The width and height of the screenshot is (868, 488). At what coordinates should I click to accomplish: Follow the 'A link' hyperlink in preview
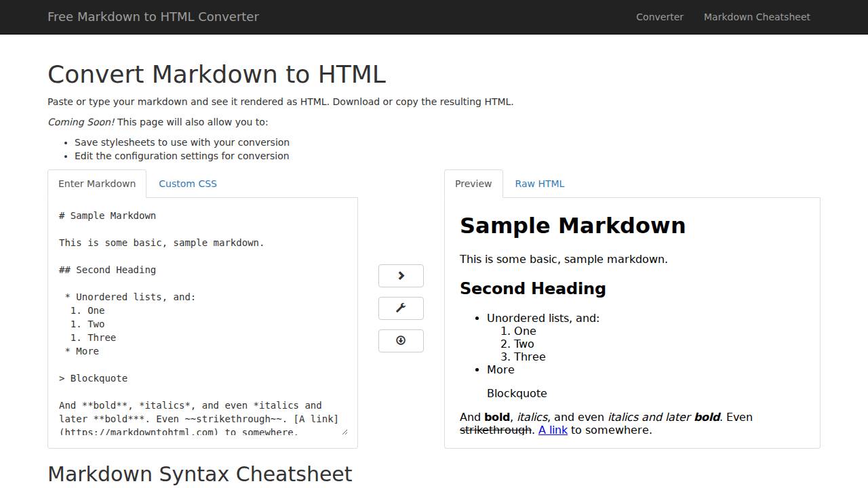(553, 430)
